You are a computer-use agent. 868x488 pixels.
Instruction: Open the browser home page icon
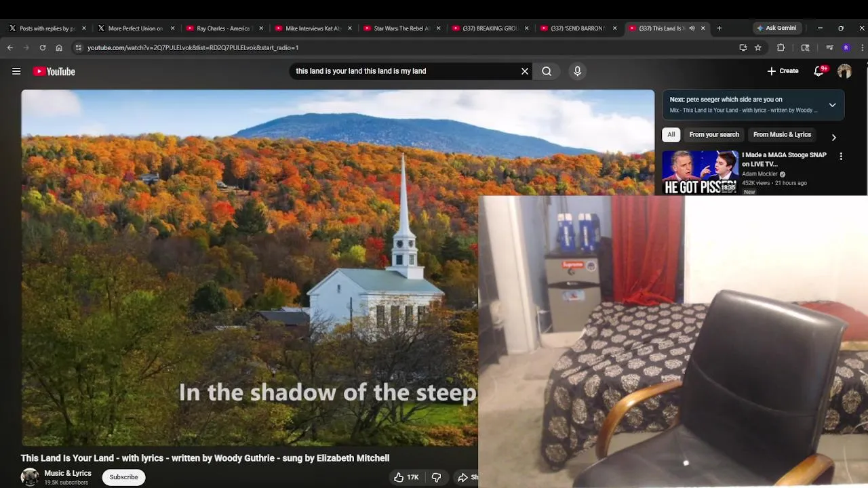(x=59, y=47)
